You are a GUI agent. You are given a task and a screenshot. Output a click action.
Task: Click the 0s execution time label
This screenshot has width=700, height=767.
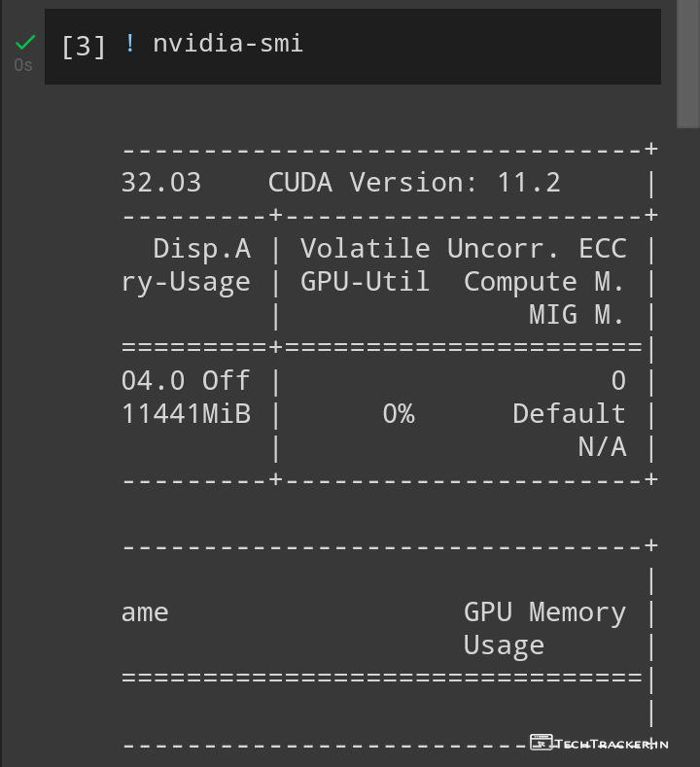click(x=23, y=65)
